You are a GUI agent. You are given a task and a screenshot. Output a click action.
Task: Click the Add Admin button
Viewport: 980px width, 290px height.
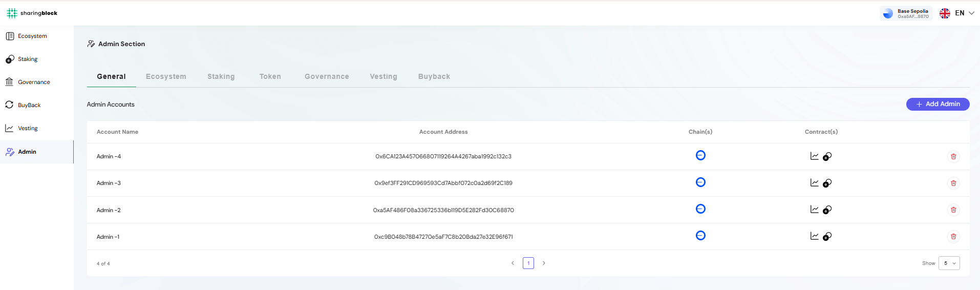coord(938,104)
